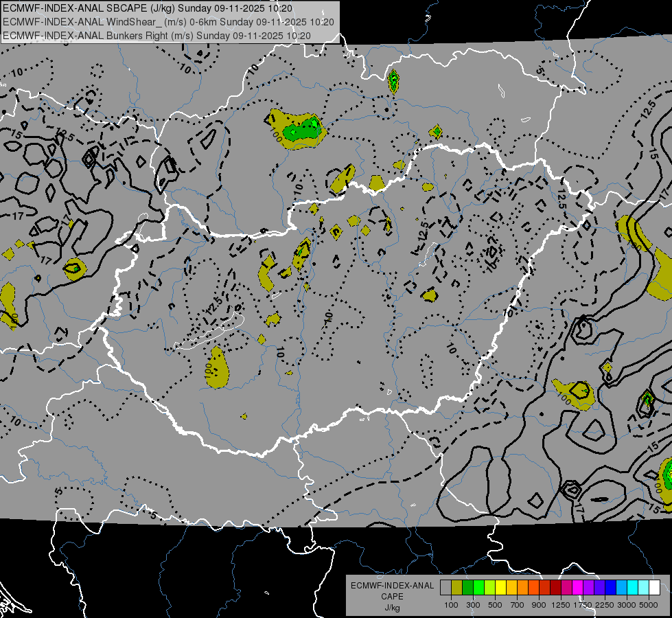Select the 300 value under the color bar
This screenshot has height=618, width=672.
click(473, 605)
